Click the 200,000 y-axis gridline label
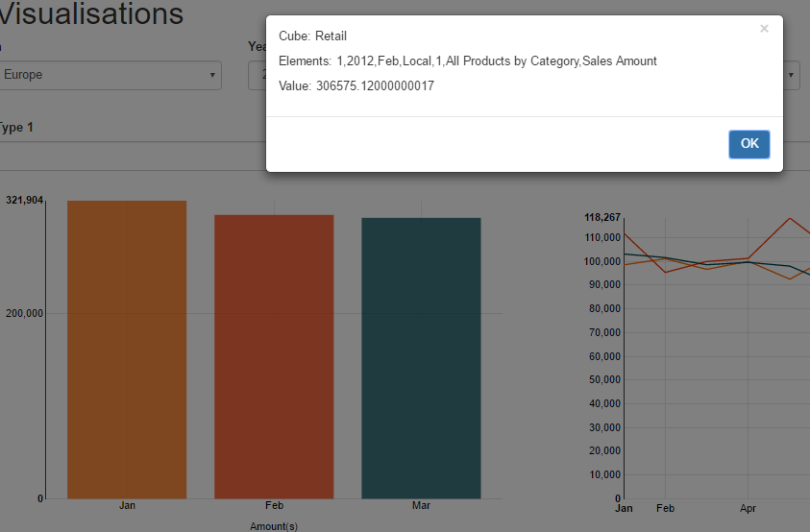810x532 pixels. tap(25, 313)
